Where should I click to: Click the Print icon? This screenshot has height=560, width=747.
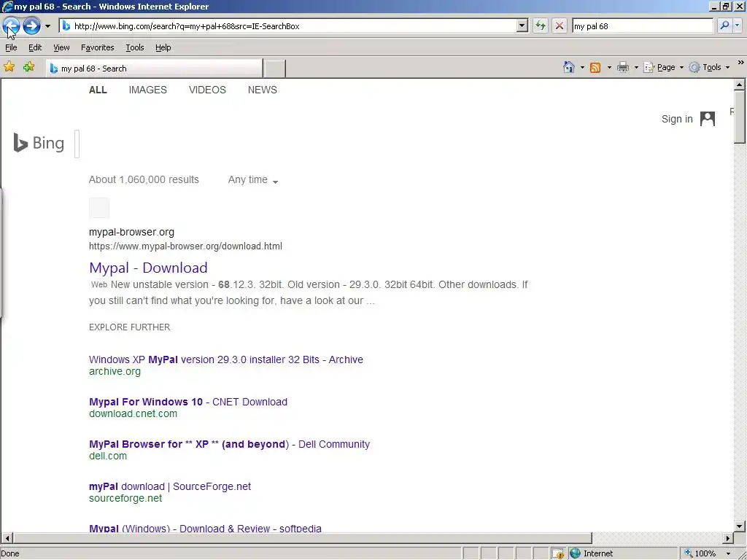(x=623, y=67)
